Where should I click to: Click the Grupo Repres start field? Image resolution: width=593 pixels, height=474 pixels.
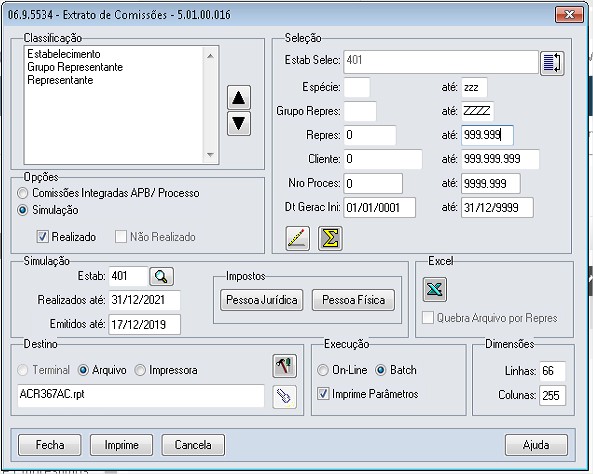(x=360, y=111)
